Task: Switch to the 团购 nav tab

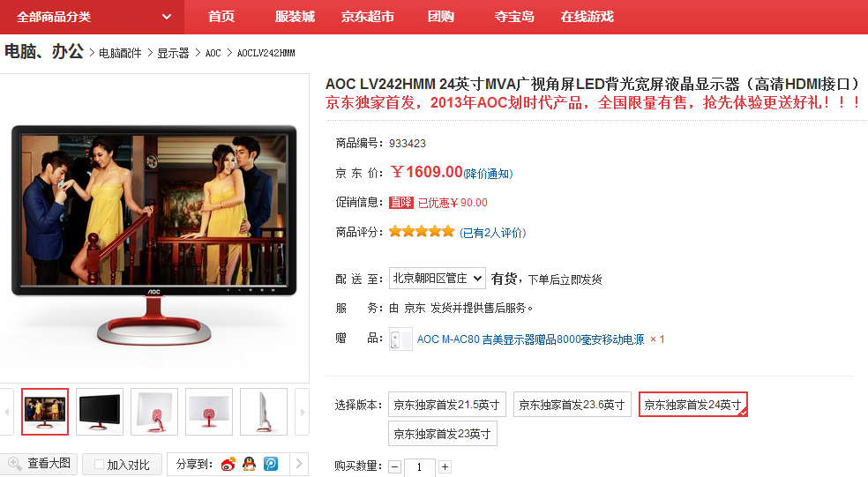Action: pyautogui.click(x=441, y=17)
